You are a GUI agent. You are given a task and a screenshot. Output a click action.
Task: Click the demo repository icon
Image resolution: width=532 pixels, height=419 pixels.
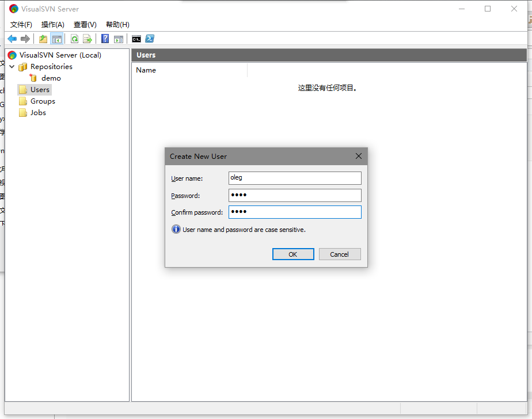[33, 78]
